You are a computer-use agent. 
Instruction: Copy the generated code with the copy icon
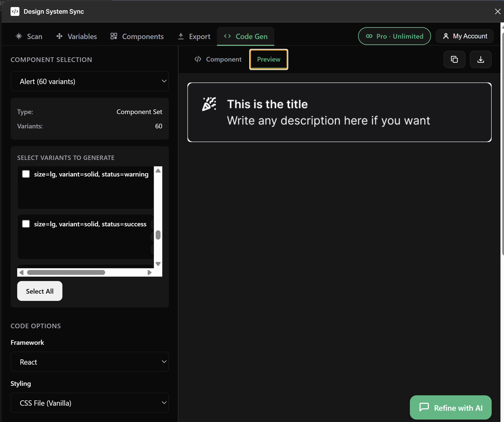pyautogui.click(x=454, y=59)
